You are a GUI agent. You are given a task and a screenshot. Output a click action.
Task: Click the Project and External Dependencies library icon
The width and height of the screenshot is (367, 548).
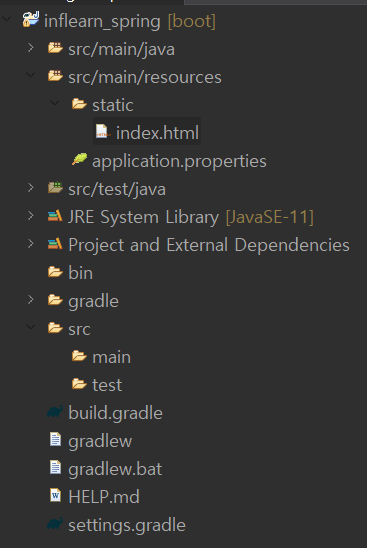pyautogui.click(x=55, y=244)
